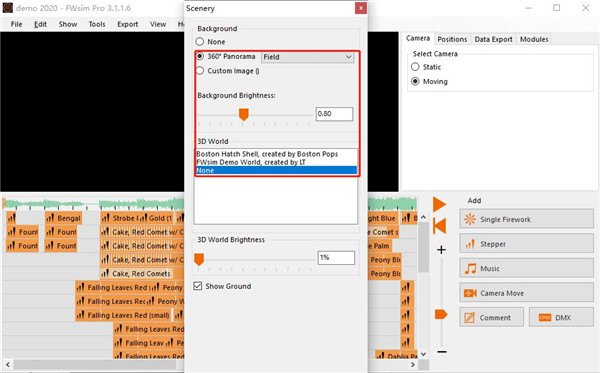Click the Music note icon
Screen dimensions: 600x373
[x=470, y=269]
